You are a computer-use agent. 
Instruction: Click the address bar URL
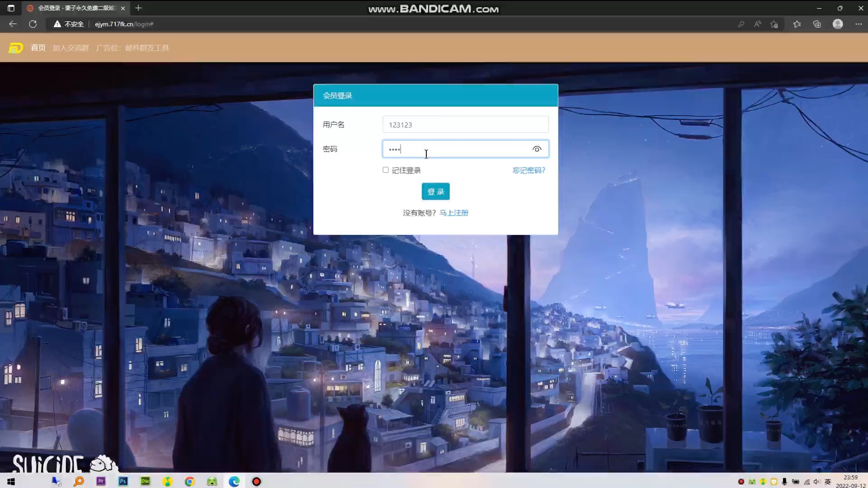pos(124,24)
